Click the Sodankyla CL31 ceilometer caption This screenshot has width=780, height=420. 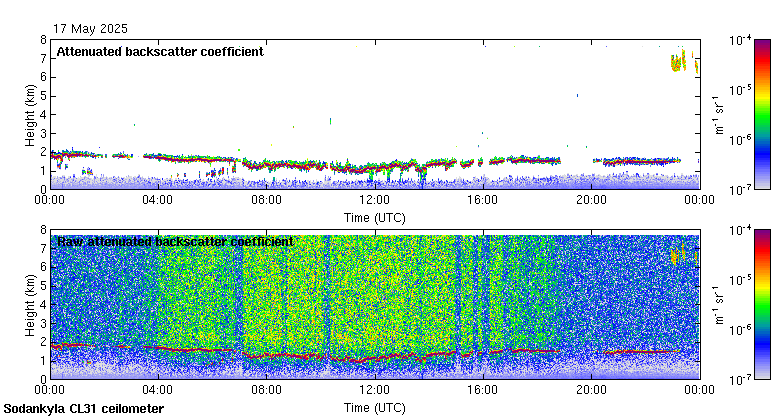point(85,410)
